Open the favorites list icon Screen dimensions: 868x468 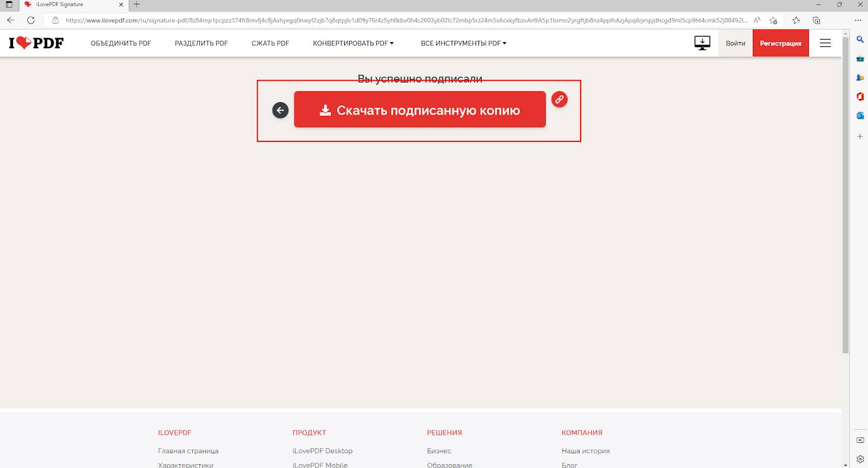click(x=796, y=20)
